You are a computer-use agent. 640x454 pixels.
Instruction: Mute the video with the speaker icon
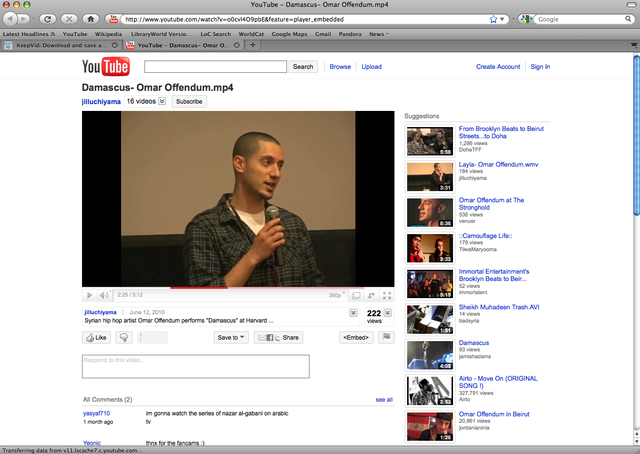pyautogui.click(x=104, y=295)
